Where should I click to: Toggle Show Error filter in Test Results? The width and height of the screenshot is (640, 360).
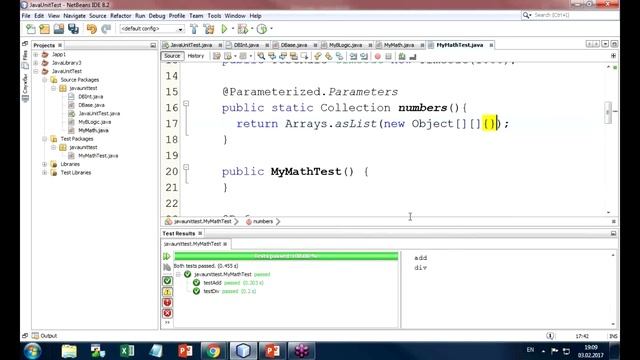point(167,313)
